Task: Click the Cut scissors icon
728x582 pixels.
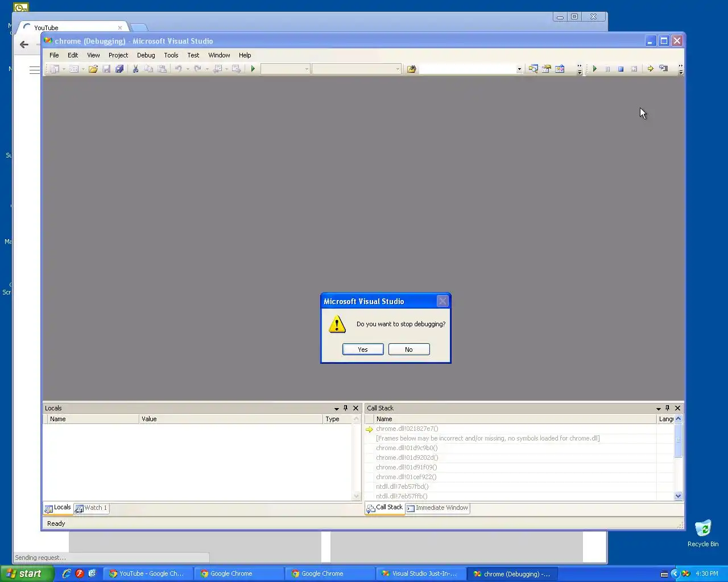Action: 135,69
